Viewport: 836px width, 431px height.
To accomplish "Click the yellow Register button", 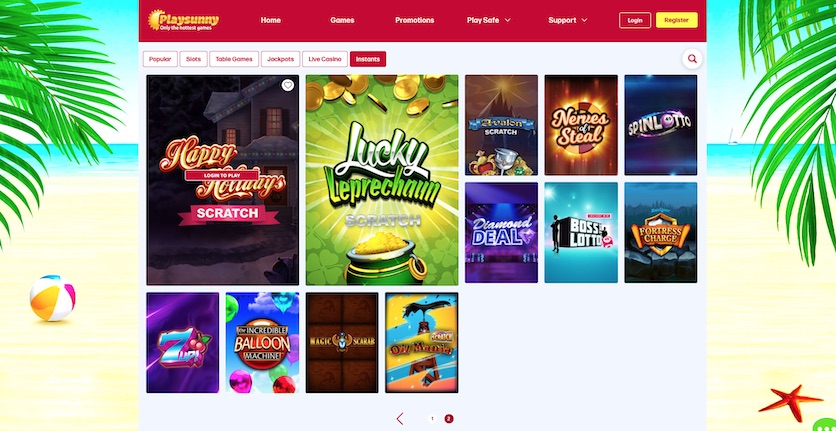I will pyautogui.click(x=677, y=20).
